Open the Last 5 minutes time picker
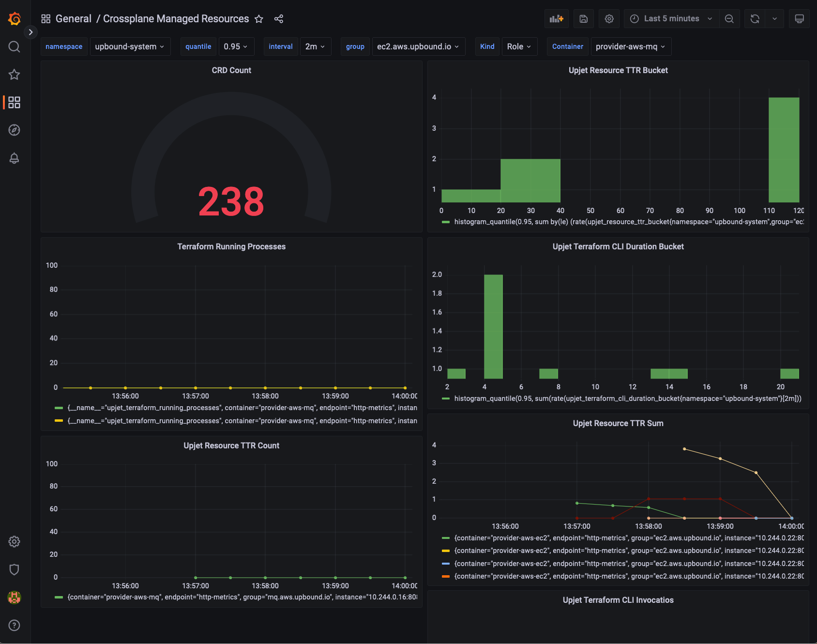Screen dimensions: 817x644 (671, 19)
